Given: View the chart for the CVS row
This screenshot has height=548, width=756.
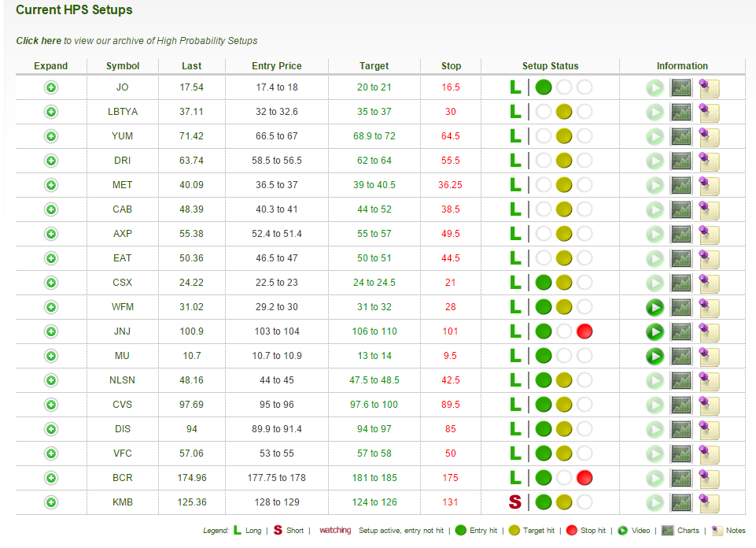Looking at the screenshot, I should 680,405.
